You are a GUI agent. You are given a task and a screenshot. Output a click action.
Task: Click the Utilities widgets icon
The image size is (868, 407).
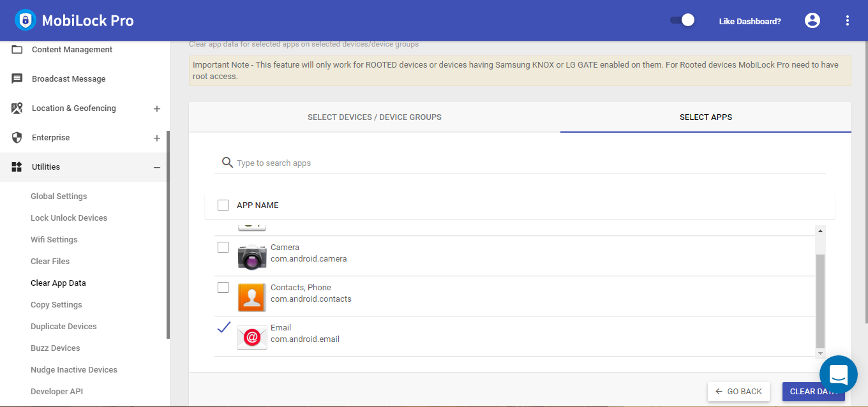click(17, 167)
